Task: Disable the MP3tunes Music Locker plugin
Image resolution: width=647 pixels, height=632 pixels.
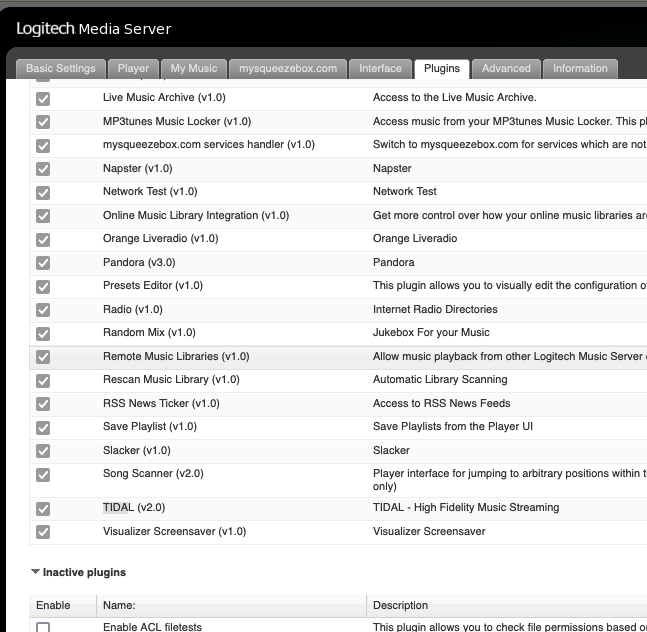Action: 43,122
